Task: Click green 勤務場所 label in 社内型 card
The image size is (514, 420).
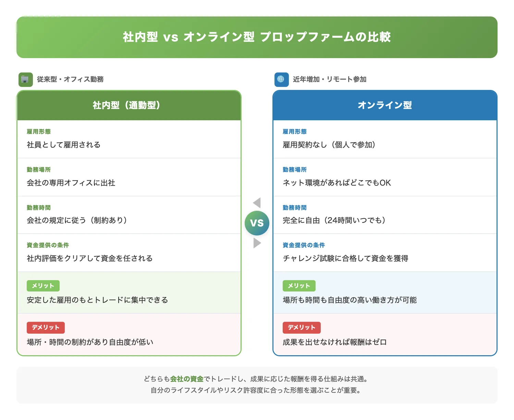Action: pyautogui.click(x=39, y=170)
